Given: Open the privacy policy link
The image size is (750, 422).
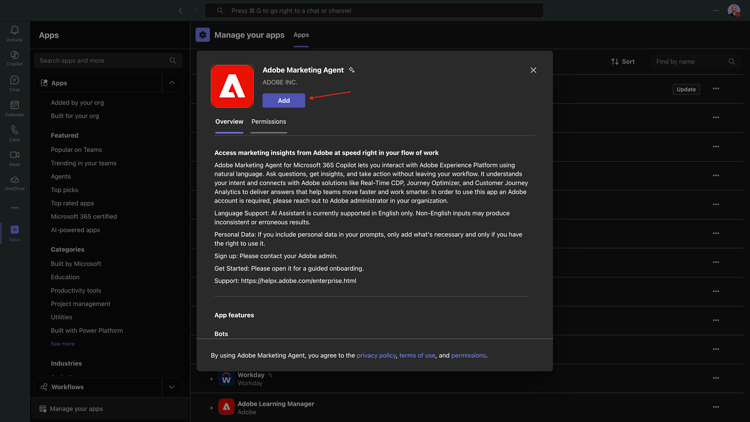Looking at the screenshot, I should click(376, 355).
